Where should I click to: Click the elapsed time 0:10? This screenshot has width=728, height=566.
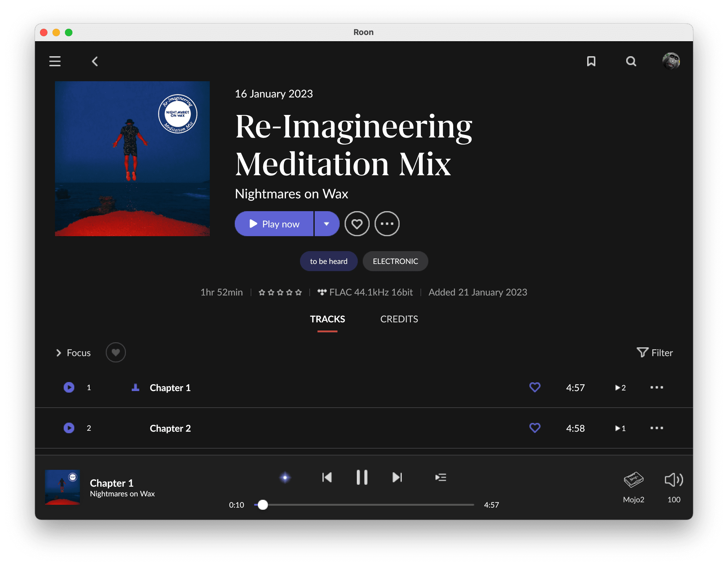pyautogui.click(x=236, y=505)
